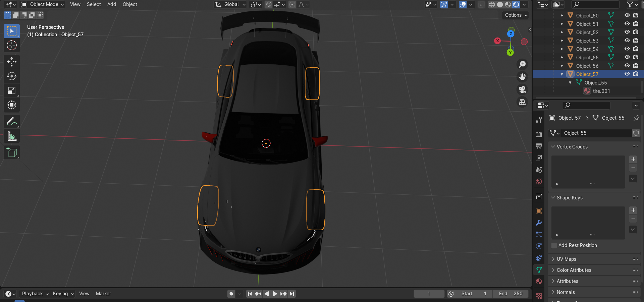
Task: Toggle camera view in viewport
Action: [522, 89]
